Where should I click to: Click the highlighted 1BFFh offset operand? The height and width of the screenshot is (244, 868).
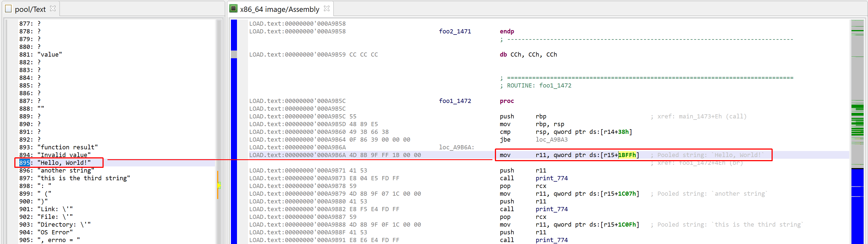(627, 155)
